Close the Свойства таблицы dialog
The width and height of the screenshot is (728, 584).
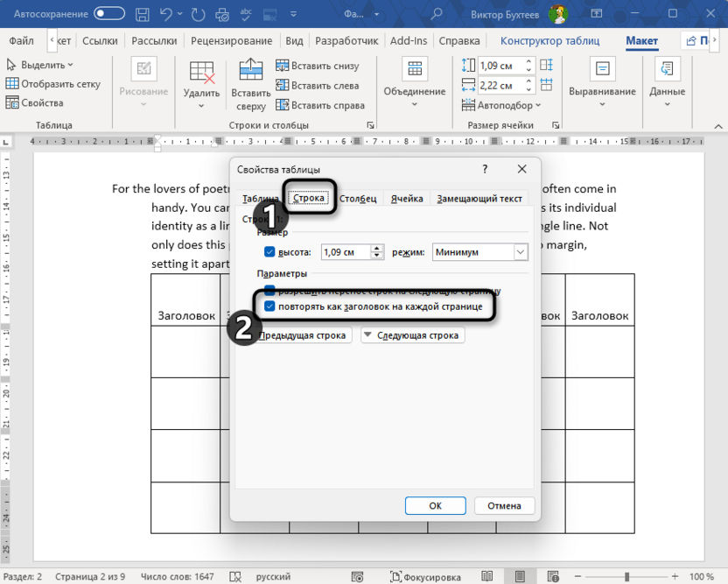(x=521, y=169)
